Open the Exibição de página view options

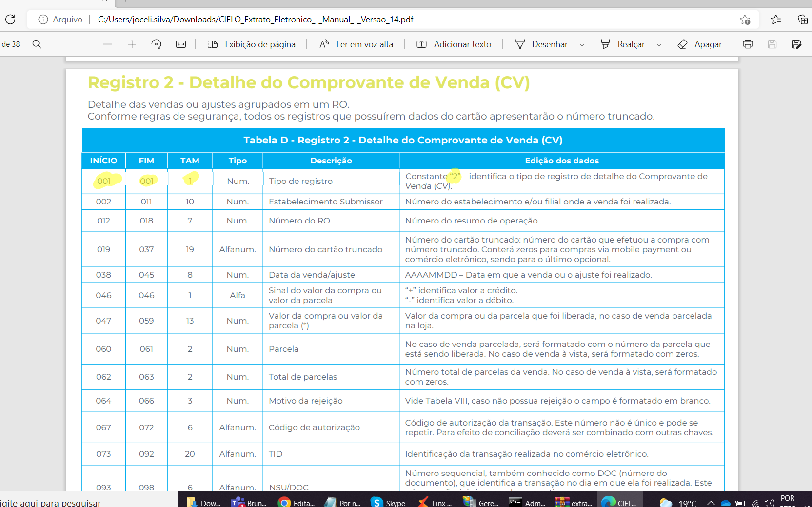pyautogui.click(x=252, y=44)
